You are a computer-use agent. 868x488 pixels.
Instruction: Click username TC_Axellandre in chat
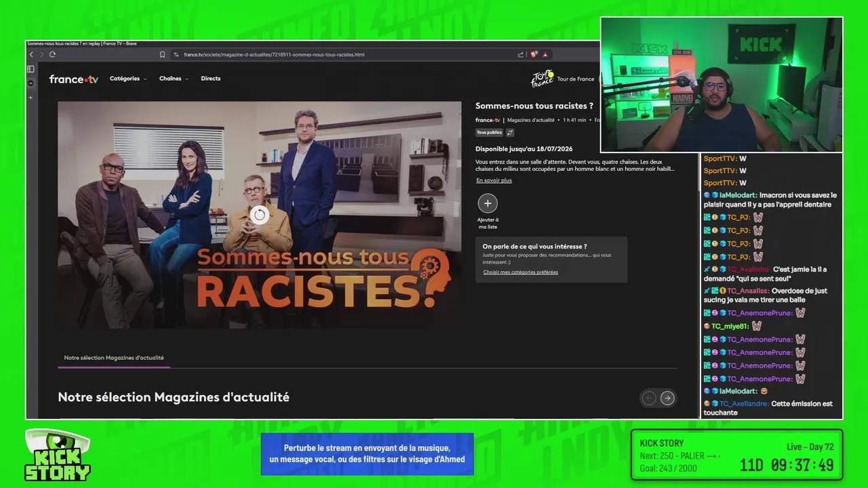click(x=744, y=403)
